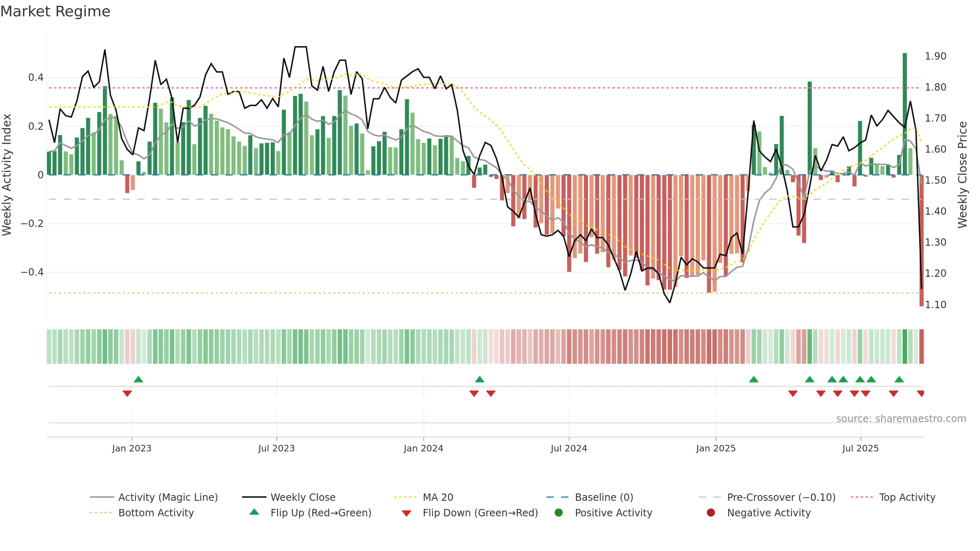Viewport: 980px width, 551px height.
Task: Click the dark red Negative Activity circle icon
Action: click(x=711, y=512)
